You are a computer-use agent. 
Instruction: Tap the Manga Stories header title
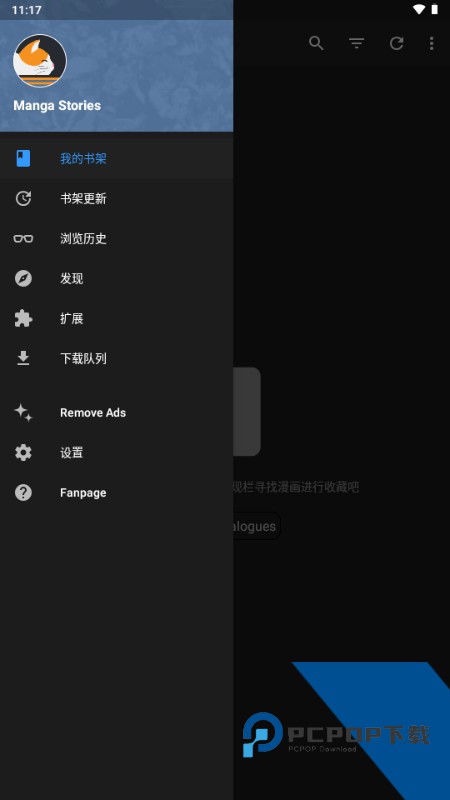57,106
